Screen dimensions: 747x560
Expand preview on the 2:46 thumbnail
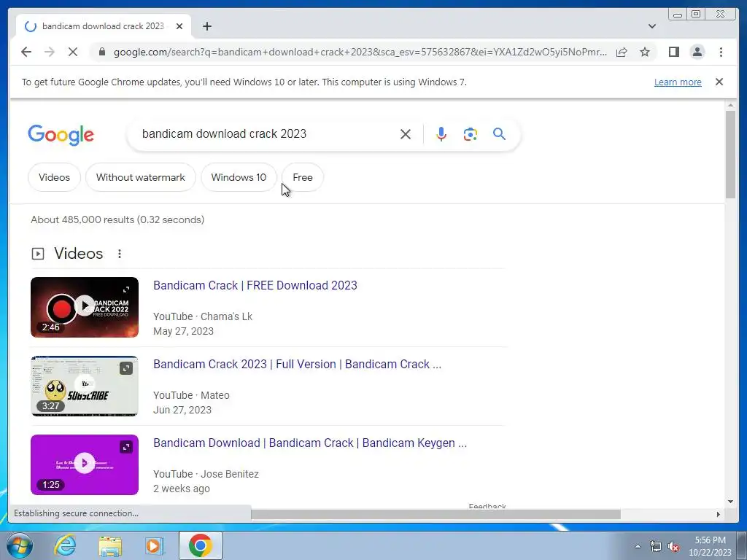click(x=126, y=289)
